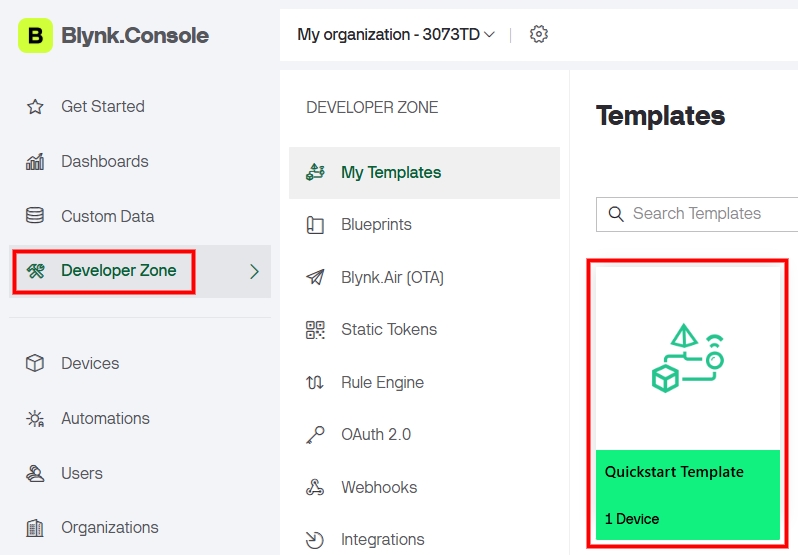Open the Quickstart Template card
Viewport: 798px width, 555px height.
click(x=687, y=403)
